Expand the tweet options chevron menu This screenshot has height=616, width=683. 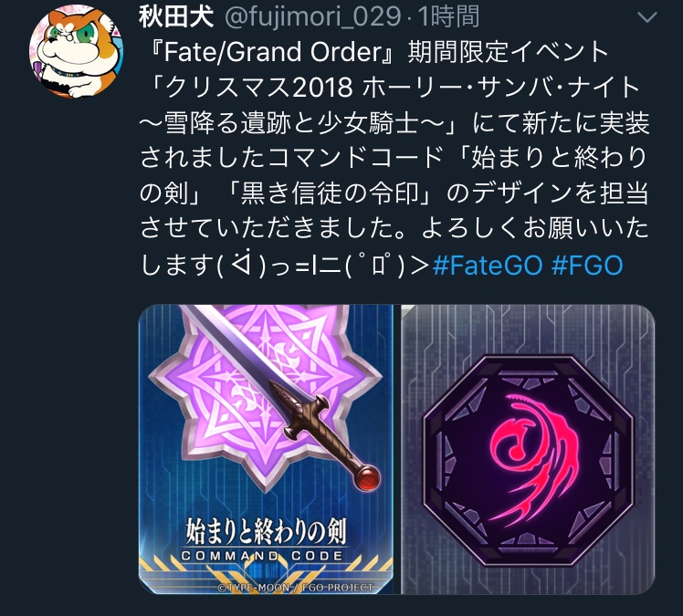pos(646,17)
